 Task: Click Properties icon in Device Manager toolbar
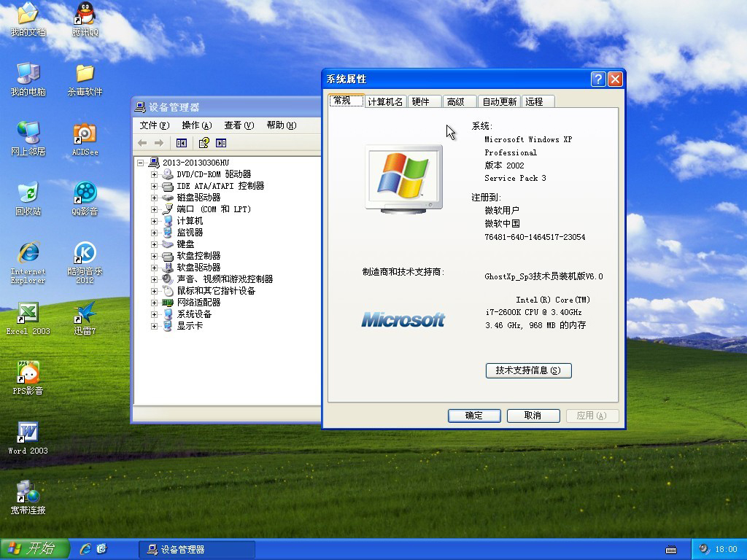(204, 143)
